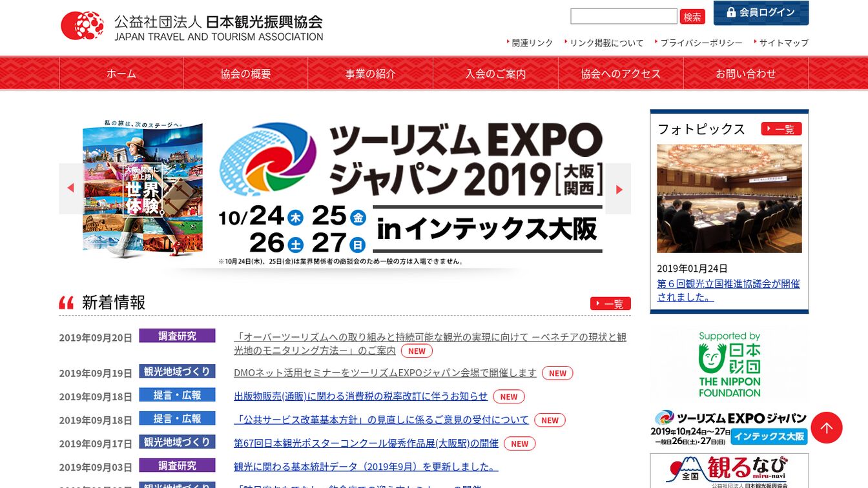Viewport: 868px width, 488px height.
Task: Open 第6回観光立国推進協議会 photo caption link
Action: point(728,290)
